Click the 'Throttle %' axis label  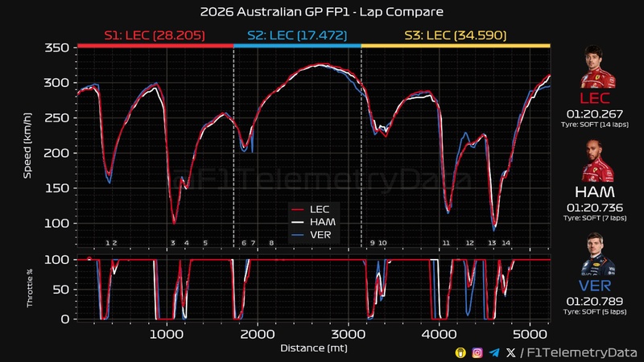pyautogui.click(x=30, y=289)
